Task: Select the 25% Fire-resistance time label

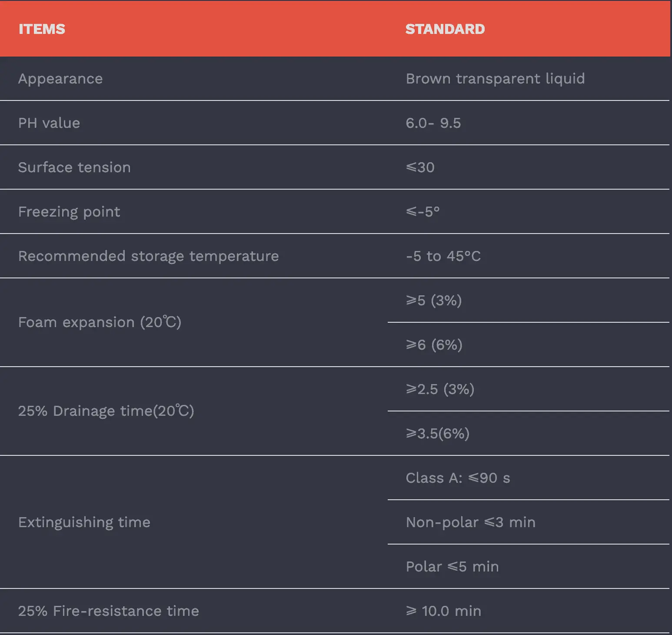Action: pos(108,611)
